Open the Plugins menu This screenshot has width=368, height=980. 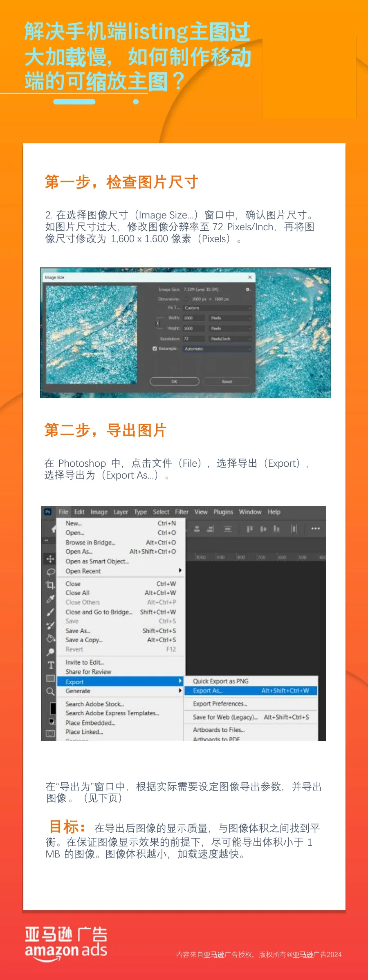223,512
